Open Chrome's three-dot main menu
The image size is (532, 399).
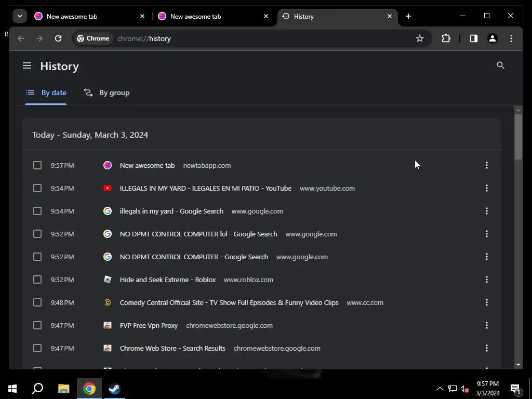[x=511, y=38]
